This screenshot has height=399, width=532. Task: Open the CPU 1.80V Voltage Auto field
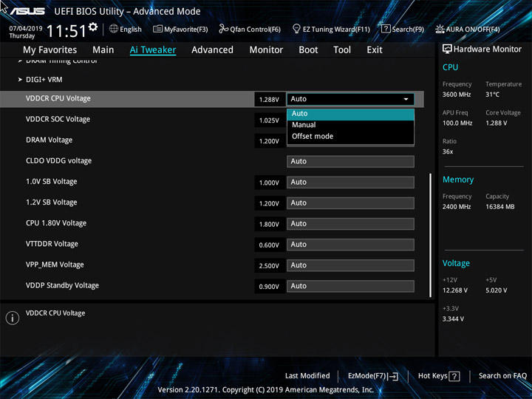click(x=350, y=224)
